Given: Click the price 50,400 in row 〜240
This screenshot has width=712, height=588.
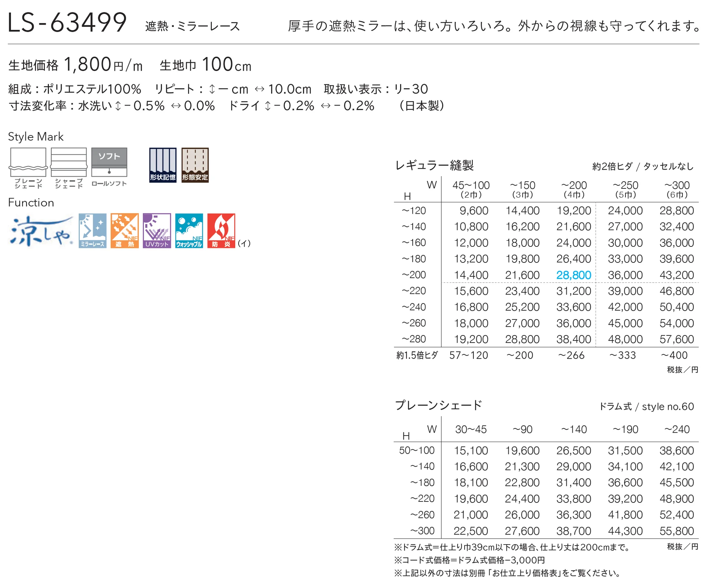Looking at the screenshot, I should pyautogui.click(x=676, y=307).
